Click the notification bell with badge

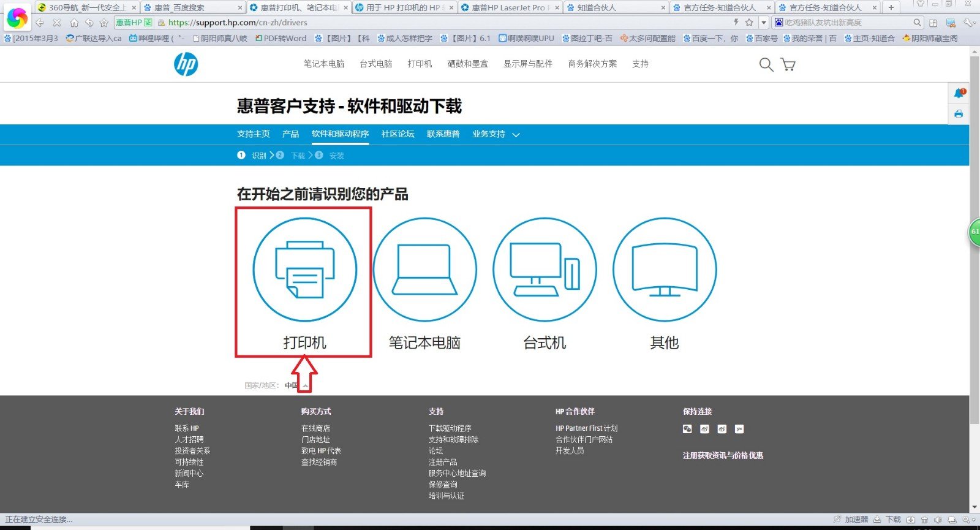pyautogui.click(x=959, y=93)
